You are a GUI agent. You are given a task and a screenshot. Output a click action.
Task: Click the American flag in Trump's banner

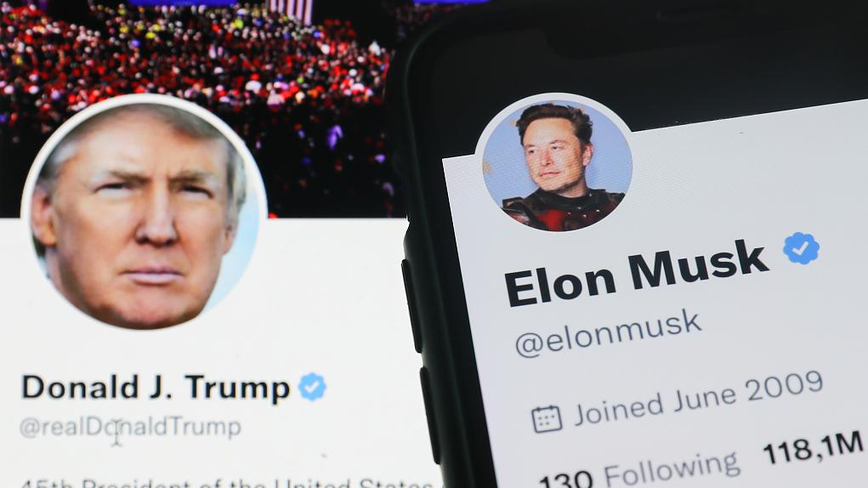coord(290,11)
